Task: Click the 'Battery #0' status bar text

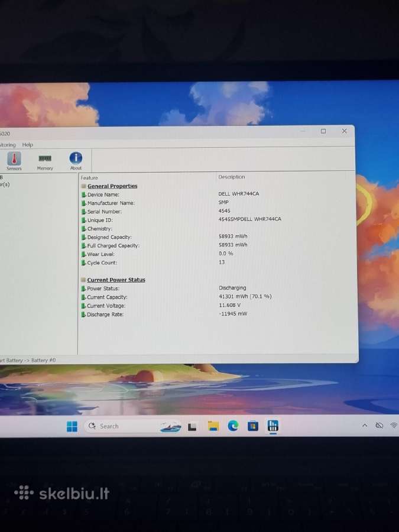Action: (43, 360)
